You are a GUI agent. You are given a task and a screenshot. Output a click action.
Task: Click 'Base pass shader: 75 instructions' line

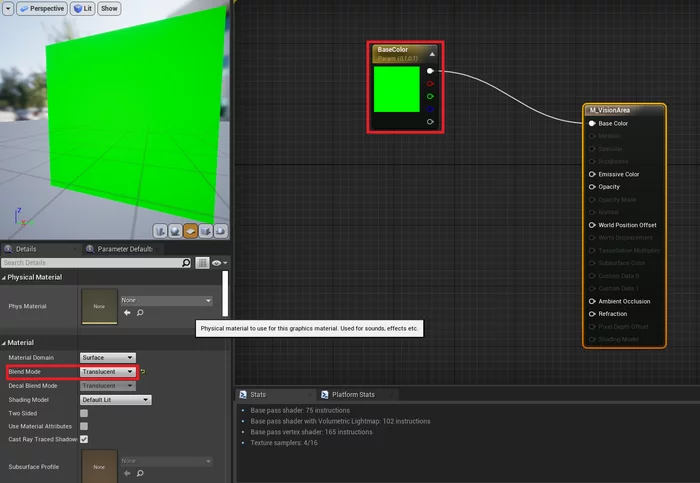(300, 410)
